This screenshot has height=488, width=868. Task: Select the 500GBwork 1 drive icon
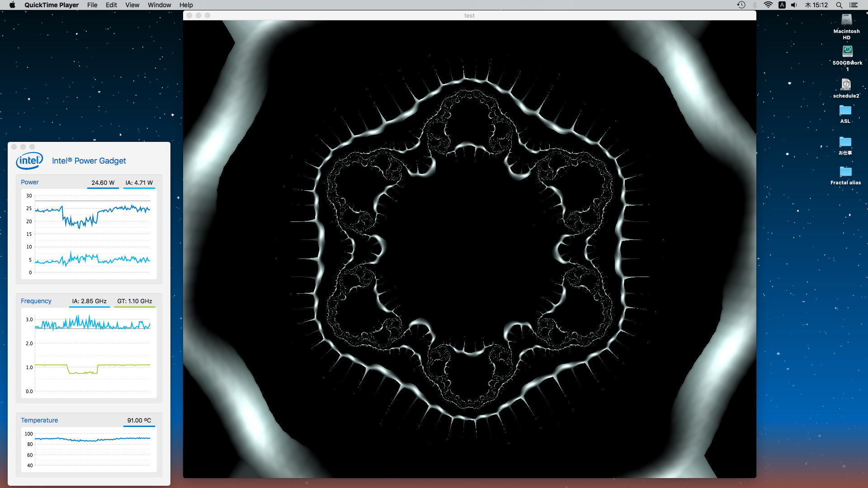[x=847, y=52]
